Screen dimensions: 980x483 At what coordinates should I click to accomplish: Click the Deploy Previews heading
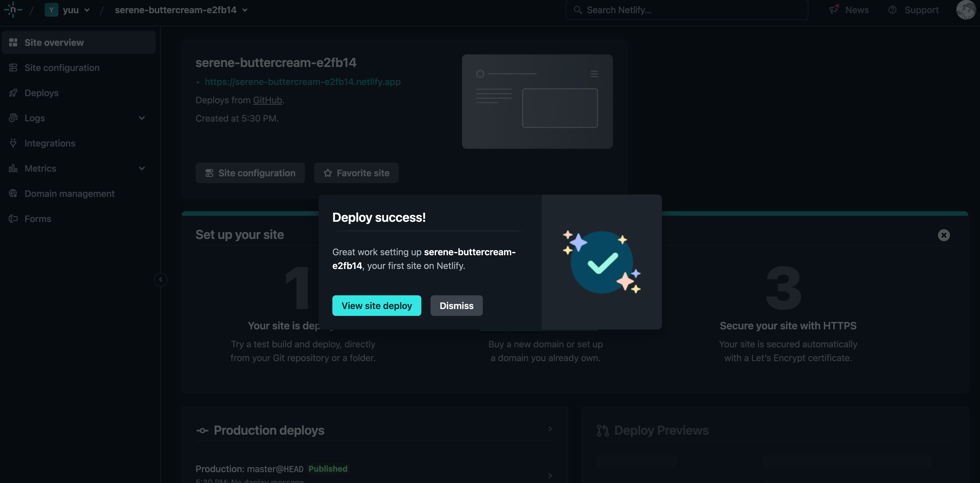661,430
